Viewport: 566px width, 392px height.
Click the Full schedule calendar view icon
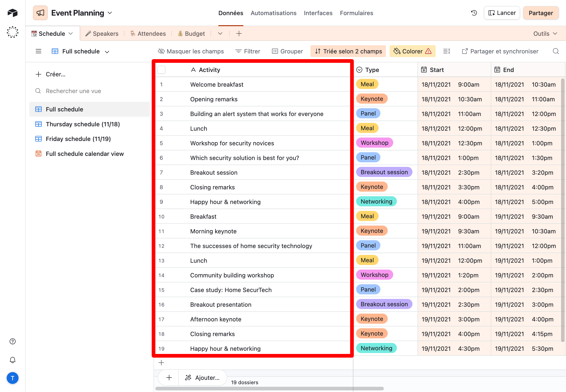pyautogui.click(x=38, y=154)
